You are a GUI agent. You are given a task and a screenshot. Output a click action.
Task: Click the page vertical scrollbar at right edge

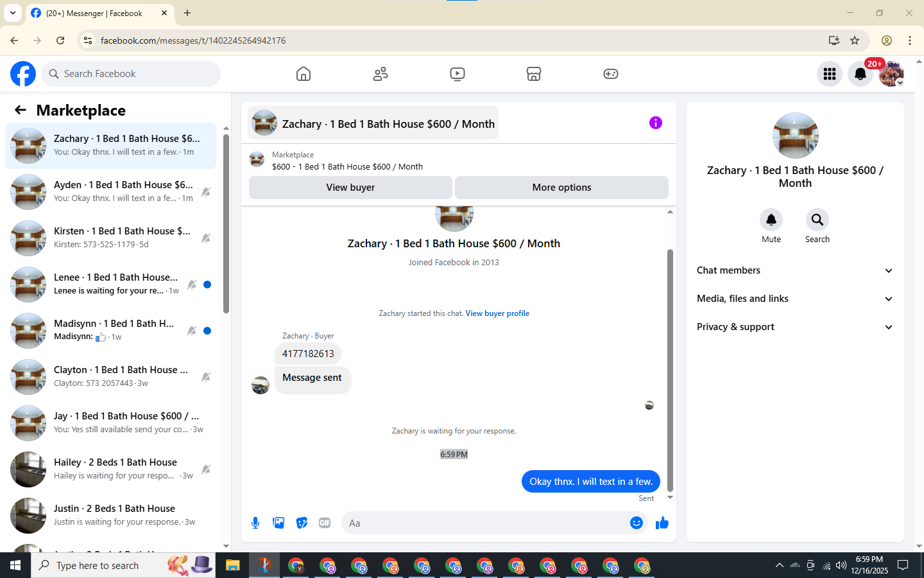pyautogui.click(x=919, y=303)
